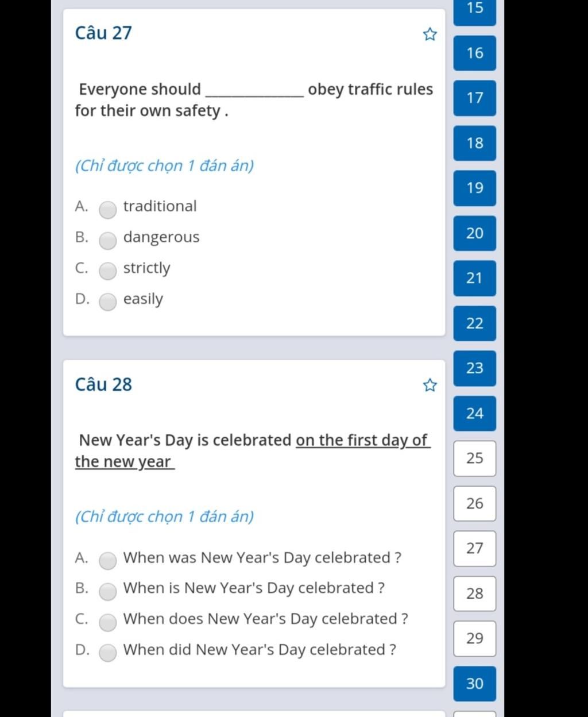The width and height of the screenshot is (588, 717).
Task: Select option D 'easily'
Action: (107, 302)
